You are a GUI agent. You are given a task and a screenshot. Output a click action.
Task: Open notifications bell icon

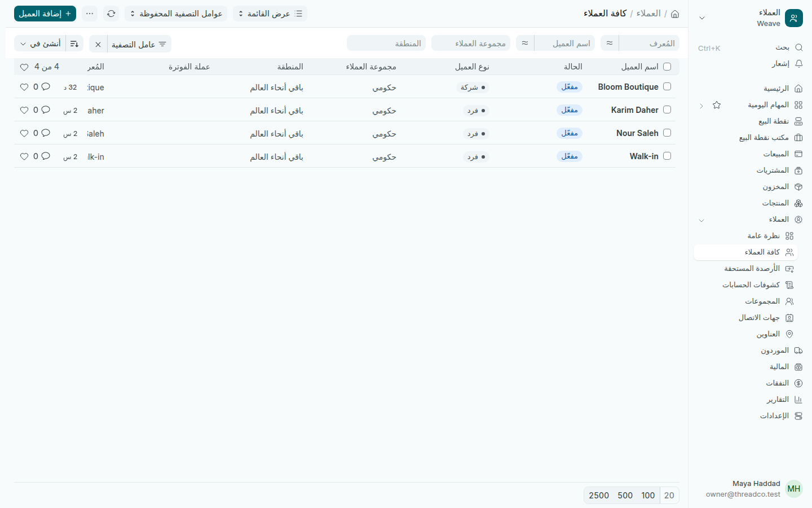tap(798, 64)
